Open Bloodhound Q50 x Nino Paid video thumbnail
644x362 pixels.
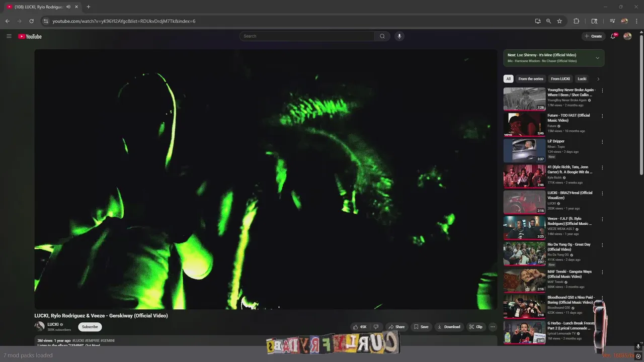524,306
